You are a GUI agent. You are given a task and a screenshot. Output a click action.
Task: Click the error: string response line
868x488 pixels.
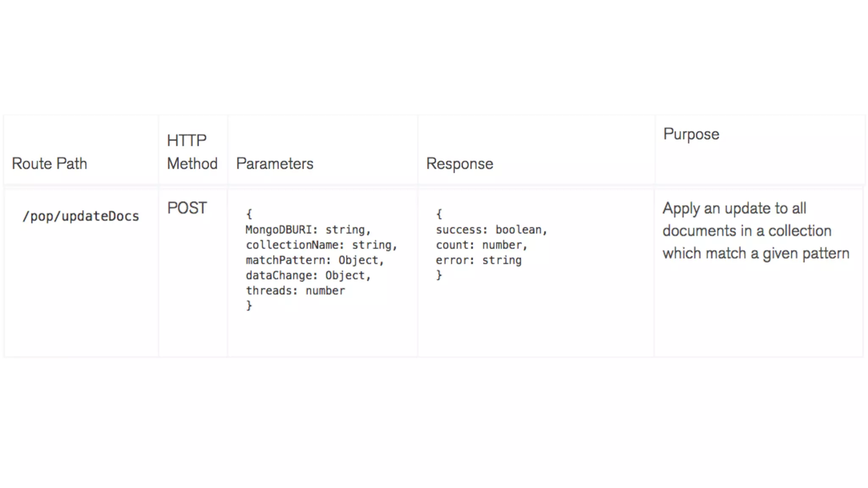pos(478,260)
